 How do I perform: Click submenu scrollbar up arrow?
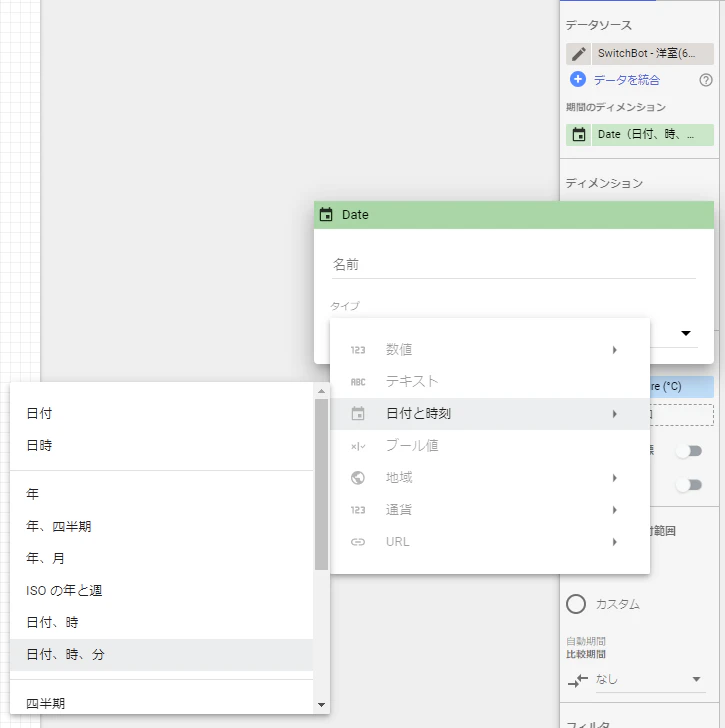click(321, 391)
